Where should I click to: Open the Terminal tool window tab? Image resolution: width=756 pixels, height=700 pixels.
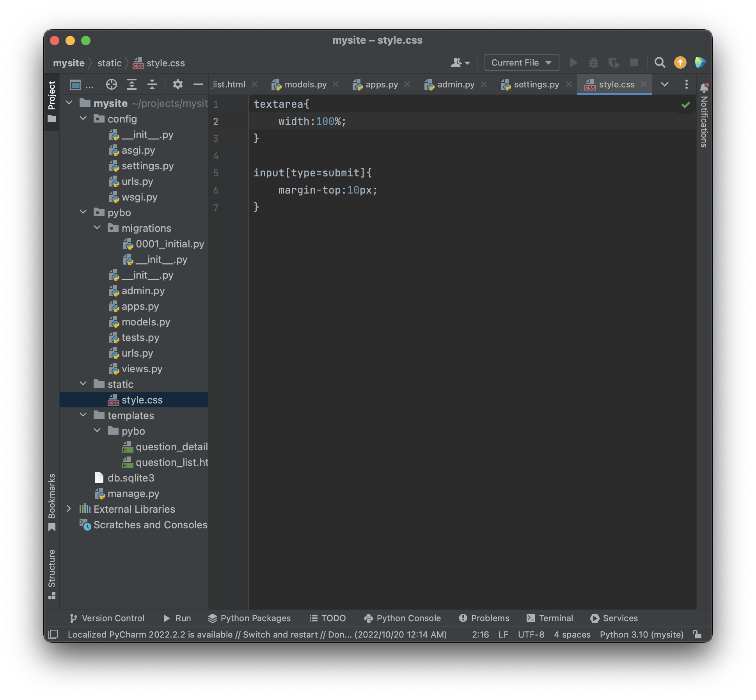[x=550, y=618]
